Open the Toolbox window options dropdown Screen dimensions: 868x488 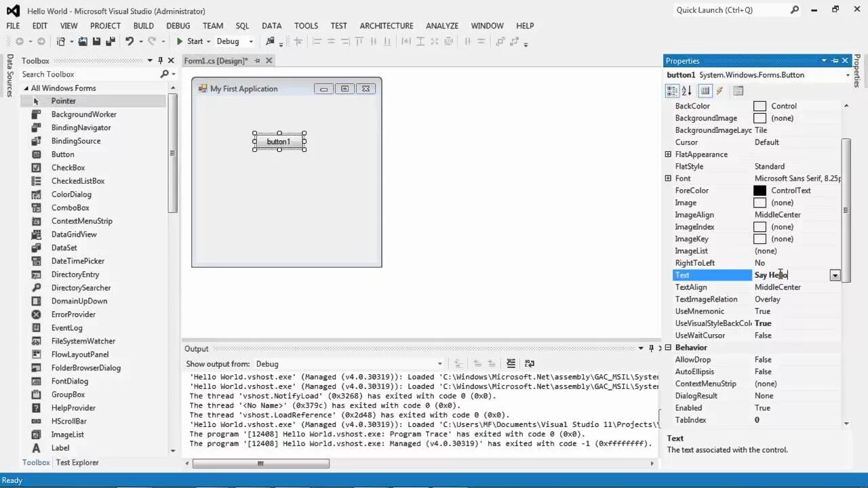150,60
